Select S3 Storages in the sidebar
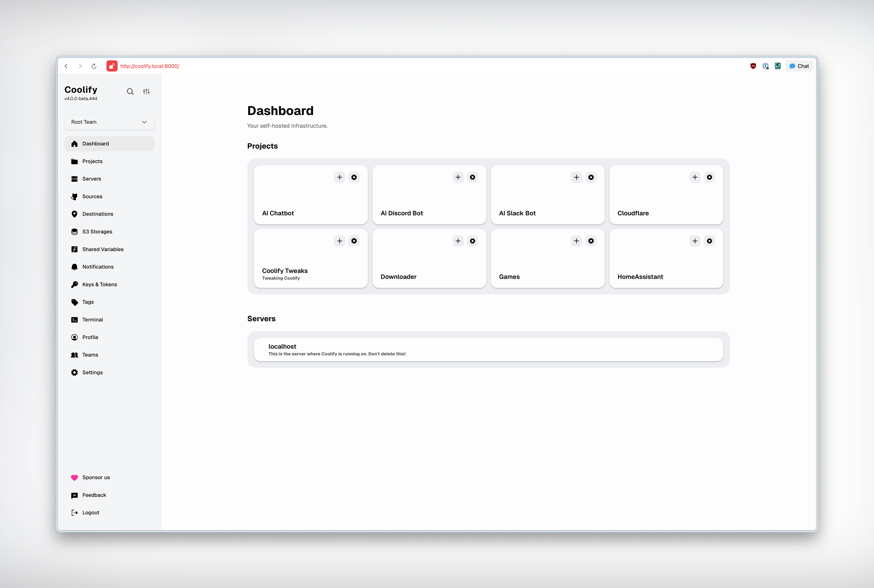This screenshot has height=588, width=874. pyautogui.click(x=97, y=231)
